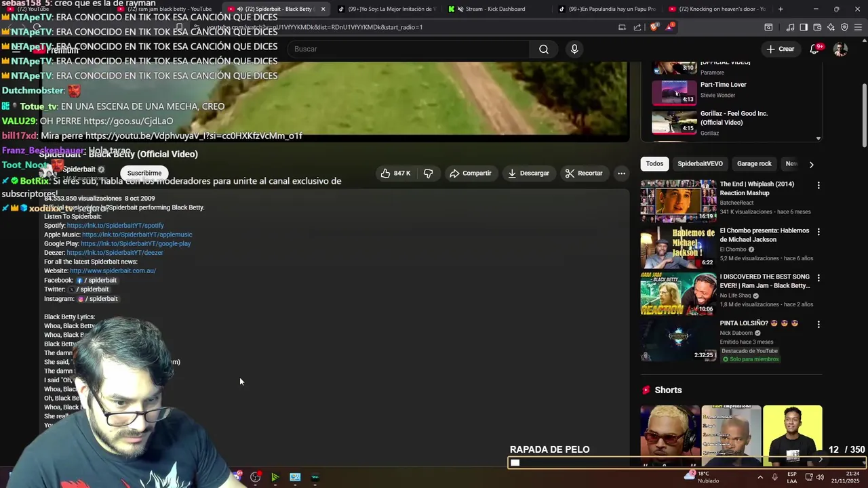This screenshot has width=868, height=488.
Task: Click the green play-arrow taskbar app icon
Action: coord(275,477)
